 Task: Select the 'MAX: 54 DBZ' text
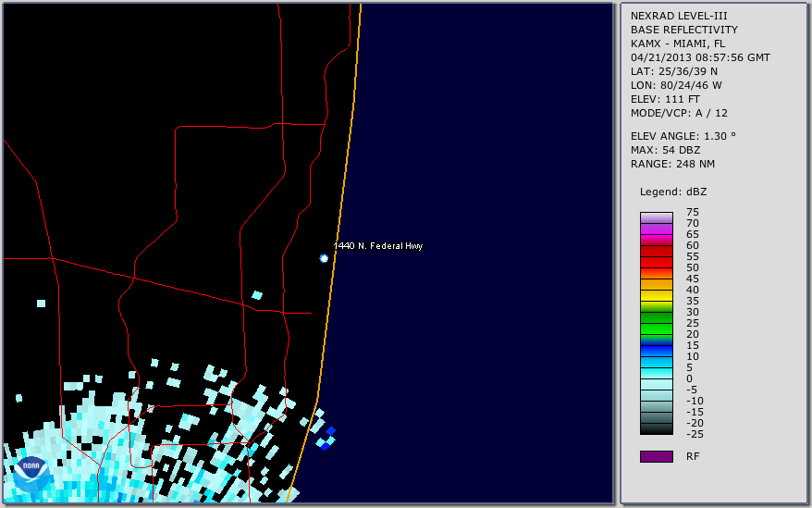click(x=666, y=150)
